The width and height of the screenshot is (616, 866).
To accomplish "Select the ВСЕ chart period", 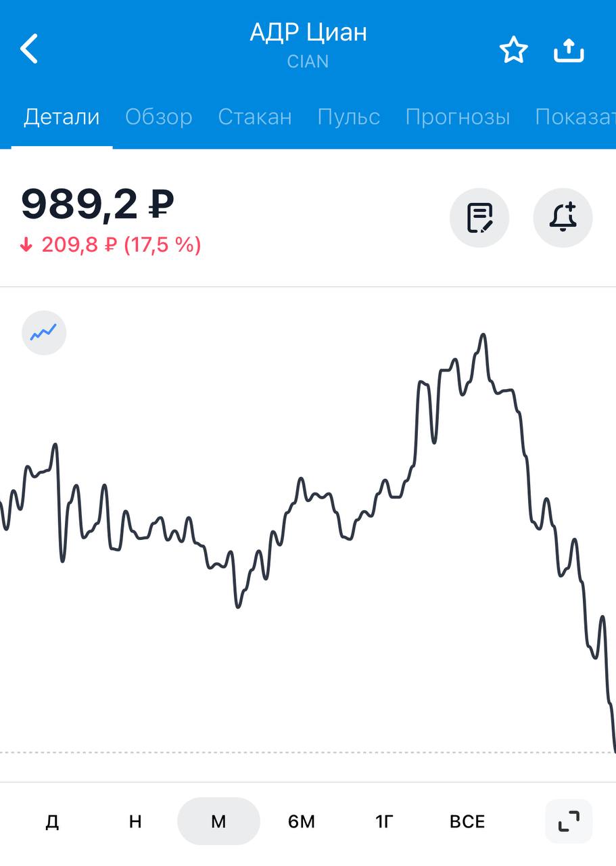I will (x=467, y=821).
